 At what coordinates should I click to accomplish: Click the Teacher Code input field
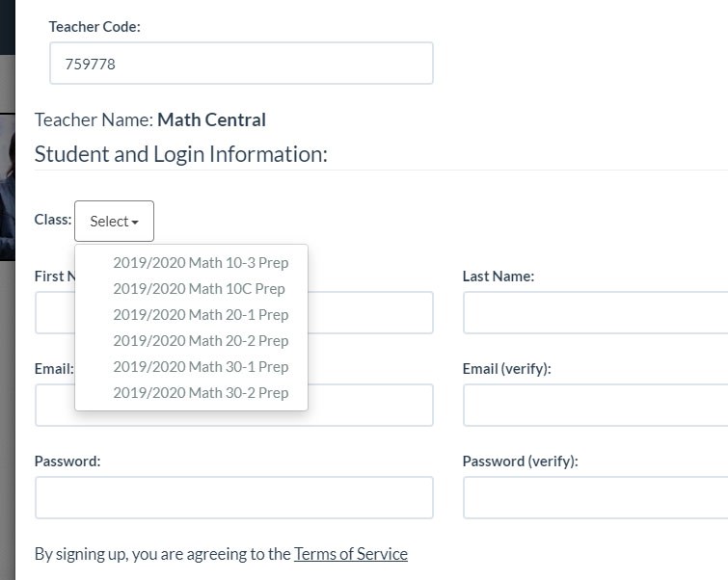241,64
